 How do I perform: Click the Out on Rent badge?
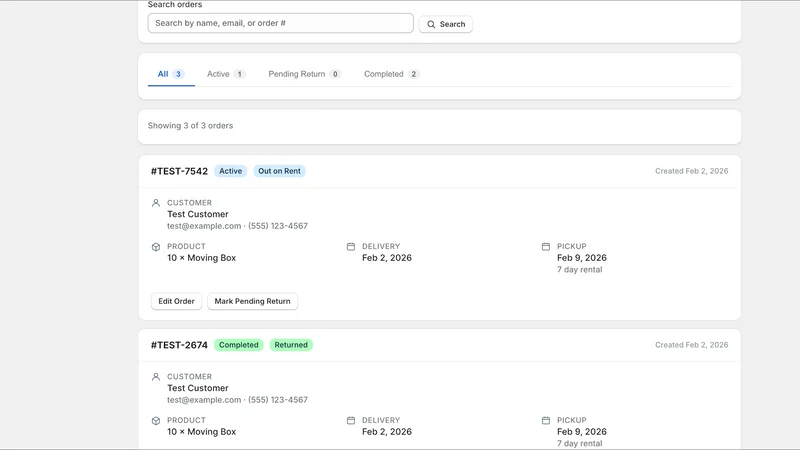tap(279, 171)
